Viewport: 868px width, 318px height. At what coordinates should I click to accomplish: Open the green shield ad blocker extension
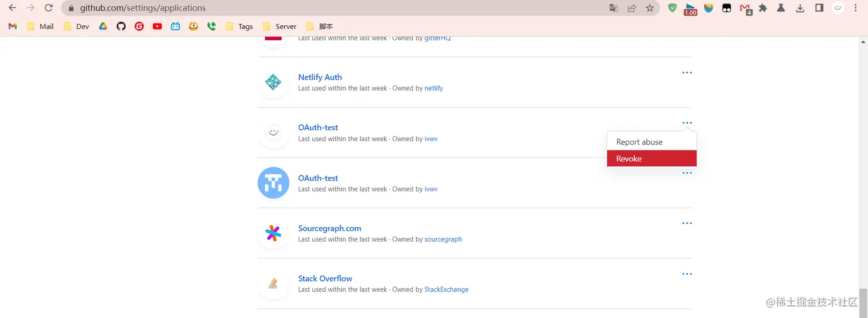click(x=672, y=8)
